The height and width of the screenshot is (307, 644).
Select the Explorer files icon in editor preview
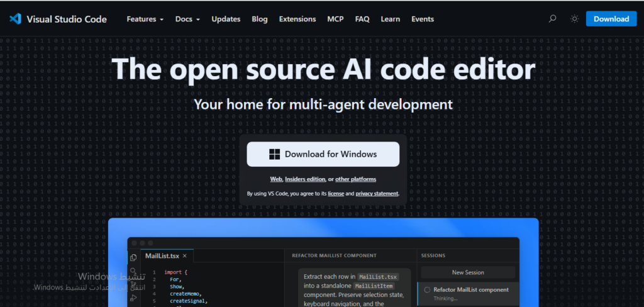coord(133,258)
